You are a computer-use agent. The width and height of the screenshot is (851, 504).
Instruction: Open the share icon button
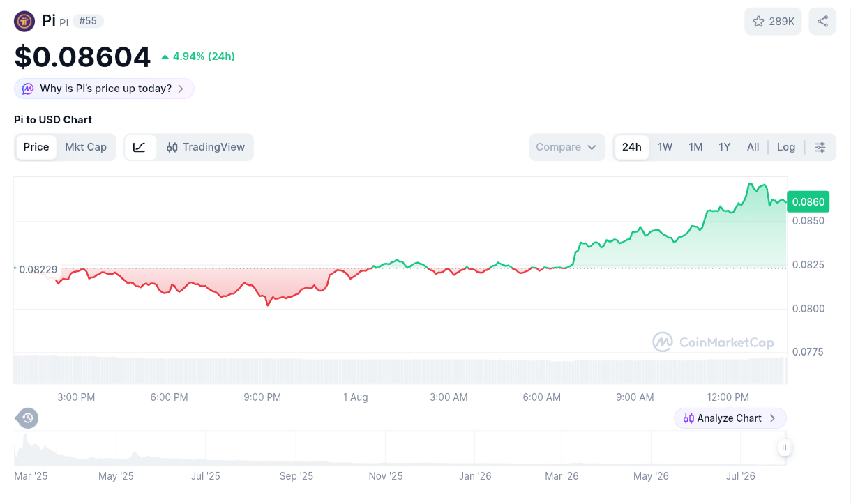822,22
